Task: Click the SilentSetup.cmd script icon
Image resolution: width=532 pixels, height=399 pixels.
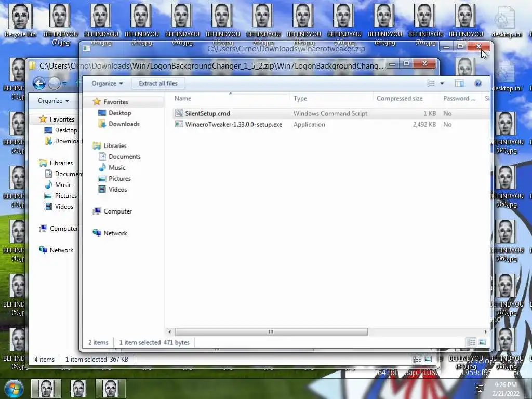Action: coord(179,113)
